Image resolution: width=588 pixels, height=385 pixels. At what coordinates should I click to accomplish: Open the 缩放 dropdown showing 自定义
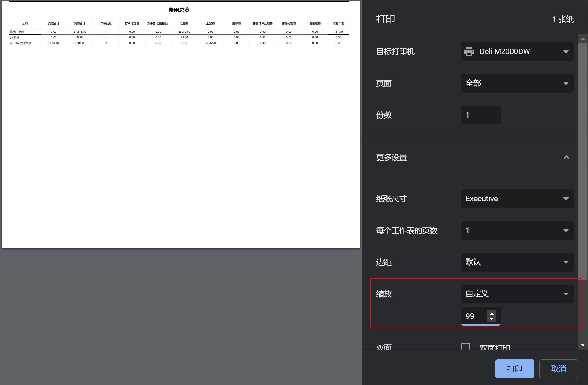[517, 294]
